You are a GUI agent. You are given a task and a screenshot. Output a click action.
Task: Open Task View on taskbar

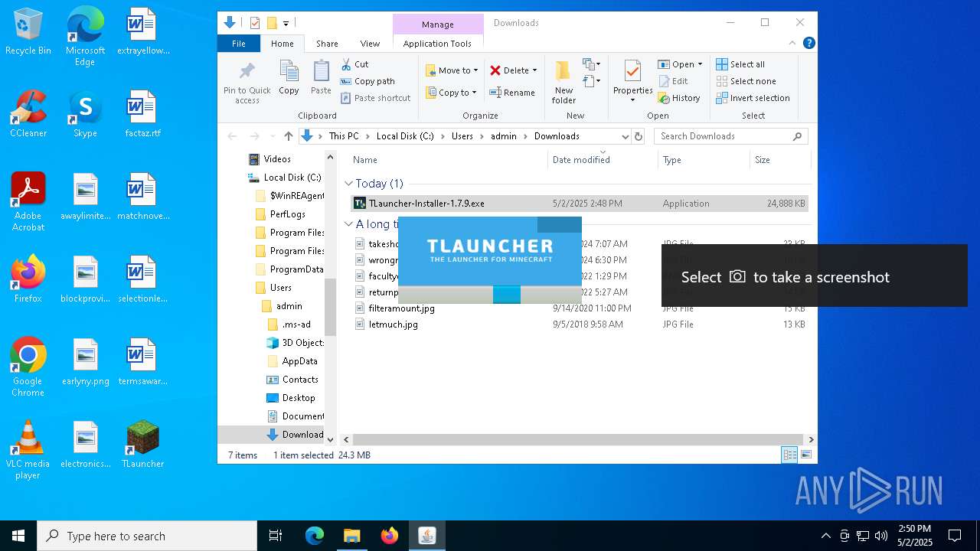[x=276, y=536]
